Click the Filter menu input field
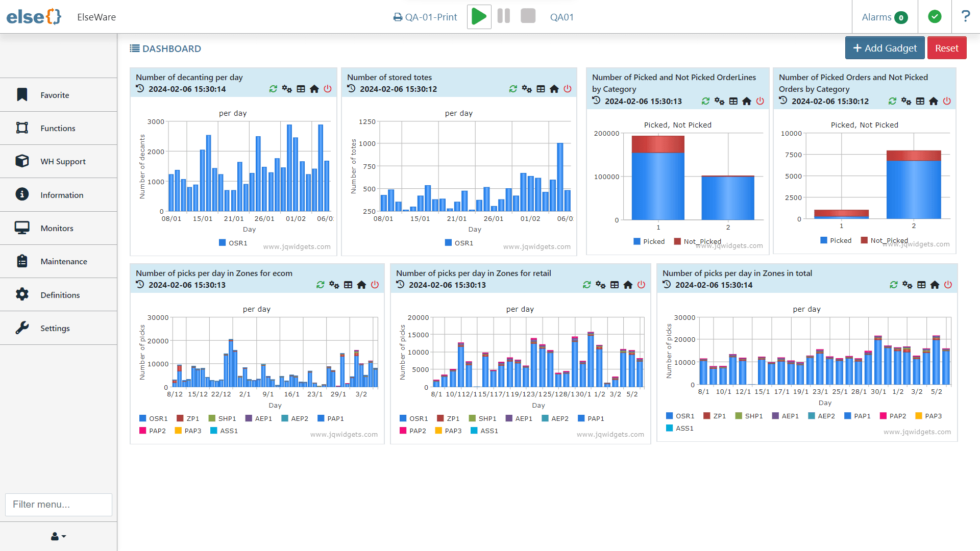The width and height of the screenshot is (980, 551). 59,505
